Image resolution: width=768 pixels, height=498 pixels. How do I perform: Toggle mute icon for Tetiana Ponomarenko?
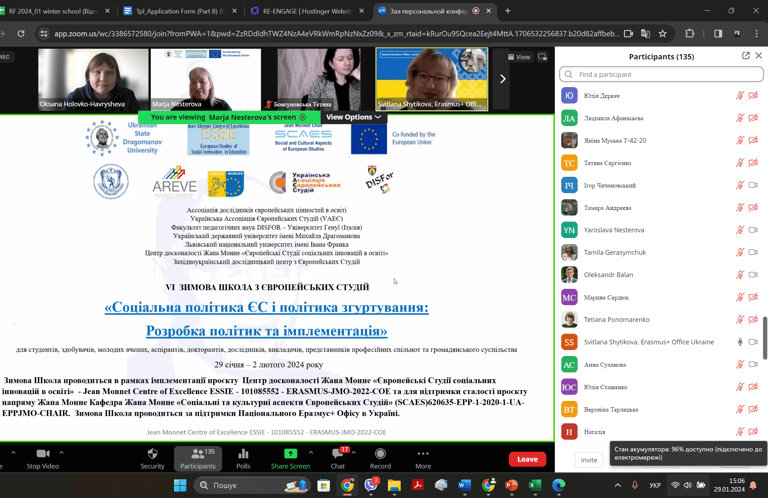[740, 319]
